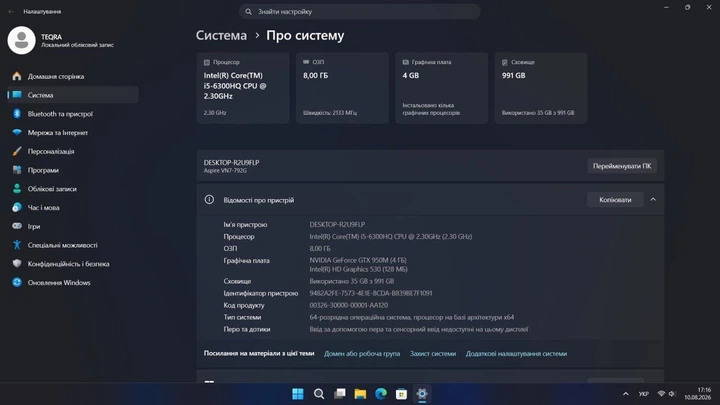Open Task View on the taskbar
This screenshot has height=405, width=720.
(339, 394)
